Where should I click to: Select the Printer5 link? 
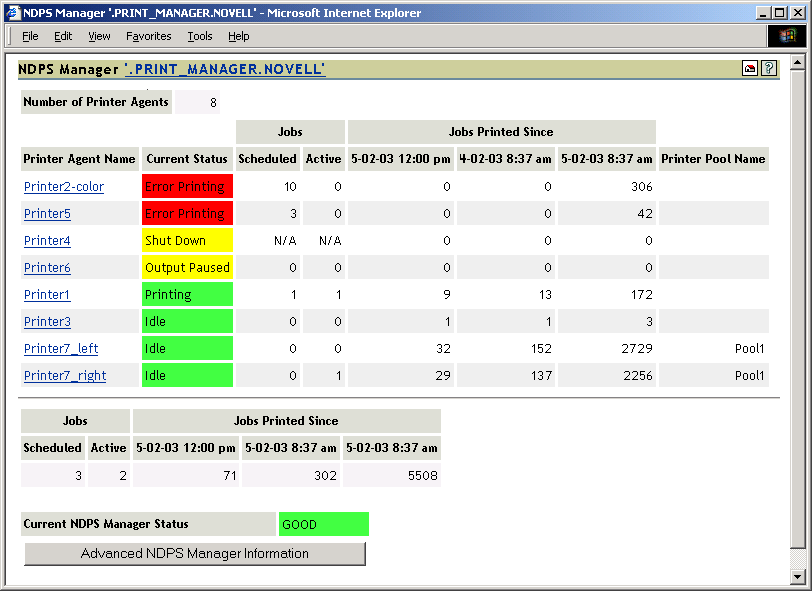point(47,213)
